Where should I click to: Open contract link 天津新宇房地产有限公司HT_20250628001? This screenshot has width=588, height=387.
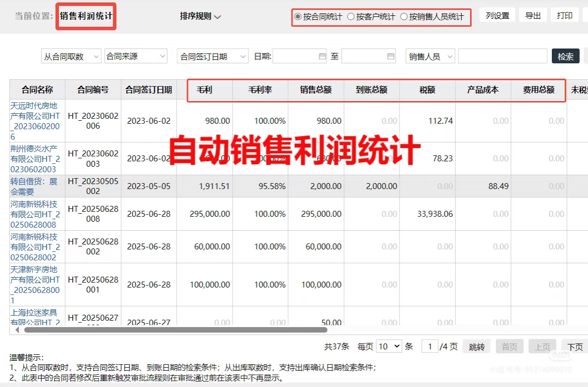click(x=35, y=285)
